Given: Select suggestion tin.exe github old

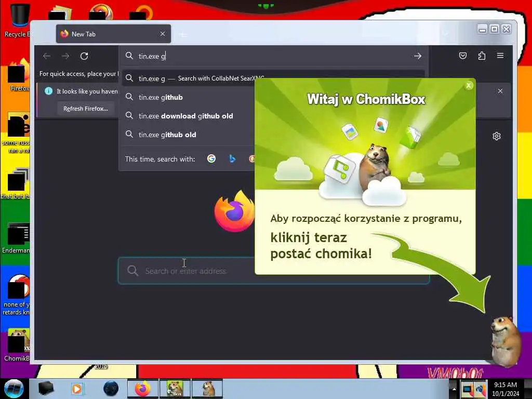Looking at the screenshot, I should coord(188,135).
